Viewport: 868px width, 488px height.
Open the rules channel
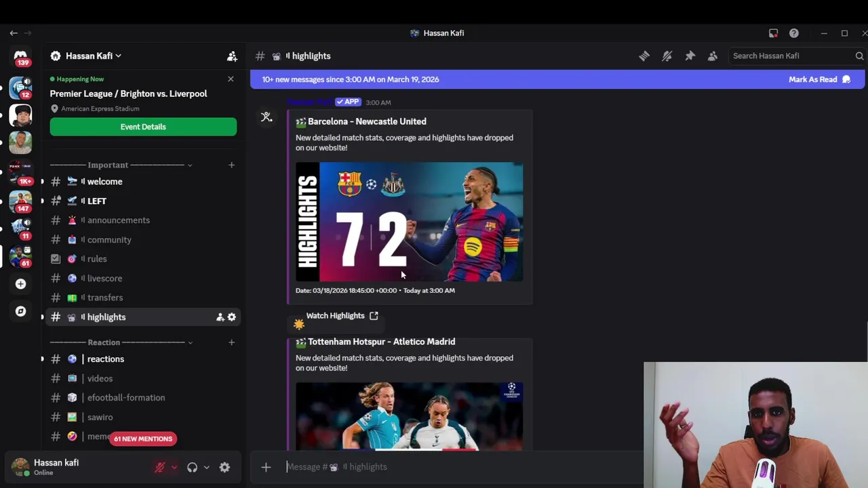(142, 259)
